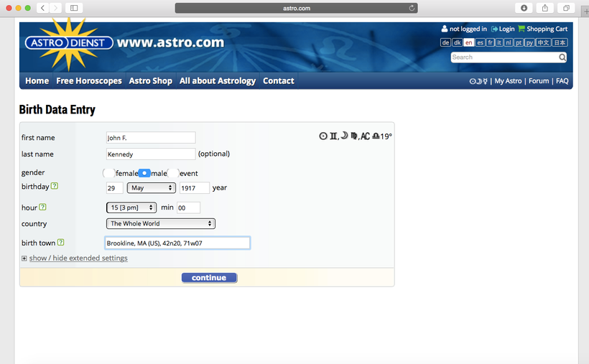Click the Astro Dienst sun logo
589x364 pixels.
tap(69, 43)
